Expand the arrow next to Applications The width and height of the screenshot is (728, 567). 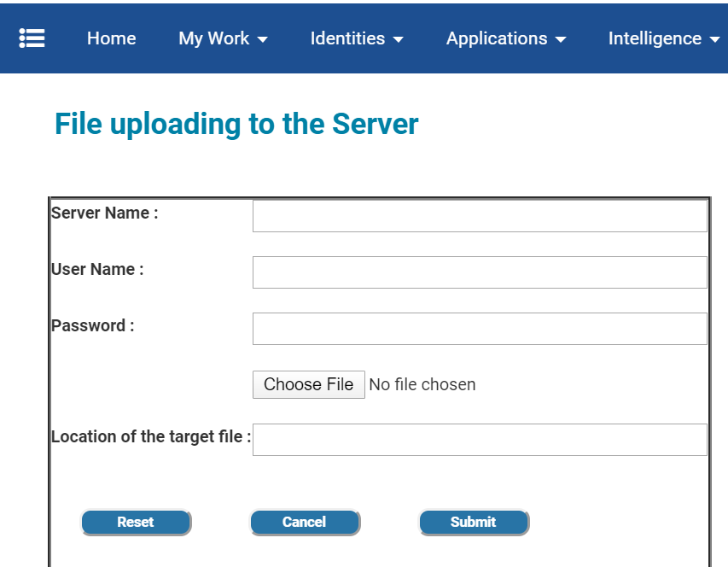click(x=561, y=40)
